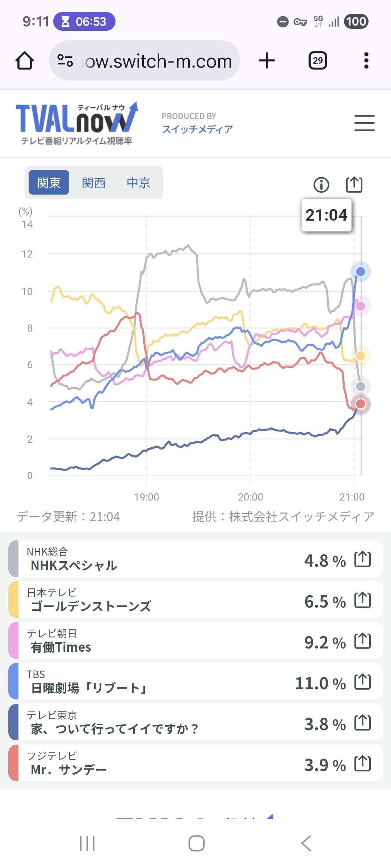Viewport: 391px width, 868px height.
Task: Open the スイッチメディア link
Action: 197,129
